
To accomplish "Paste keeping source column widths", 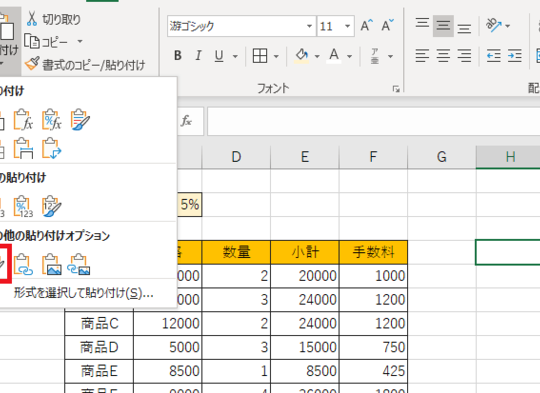I will 23,148.
